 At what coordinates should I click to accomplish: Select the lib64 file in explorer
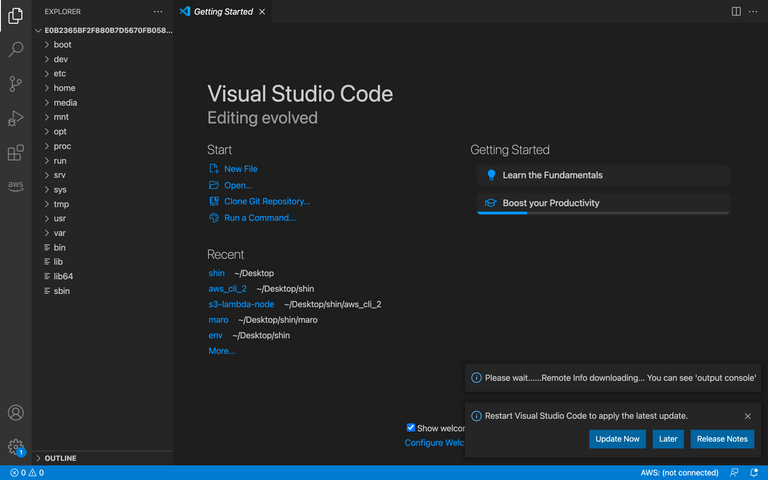pyautogui.click(x=102, y=276)
